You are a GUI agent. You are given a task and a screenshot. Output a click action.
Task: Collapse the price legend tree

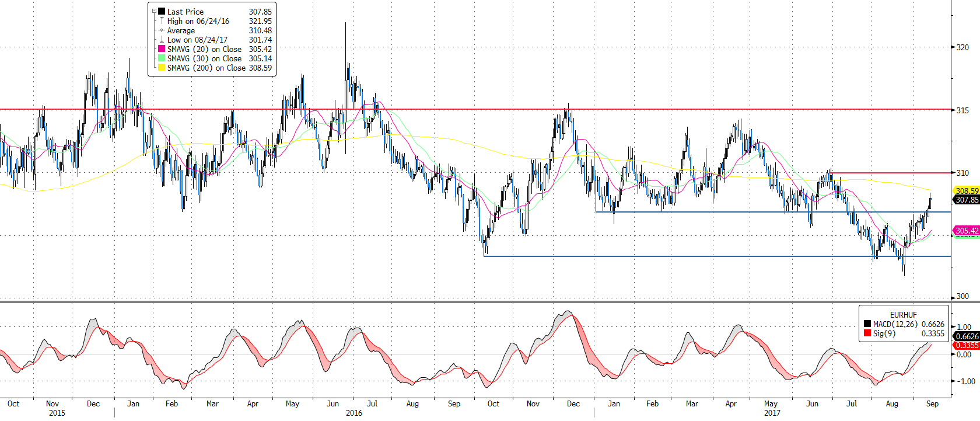click(154, 11)
